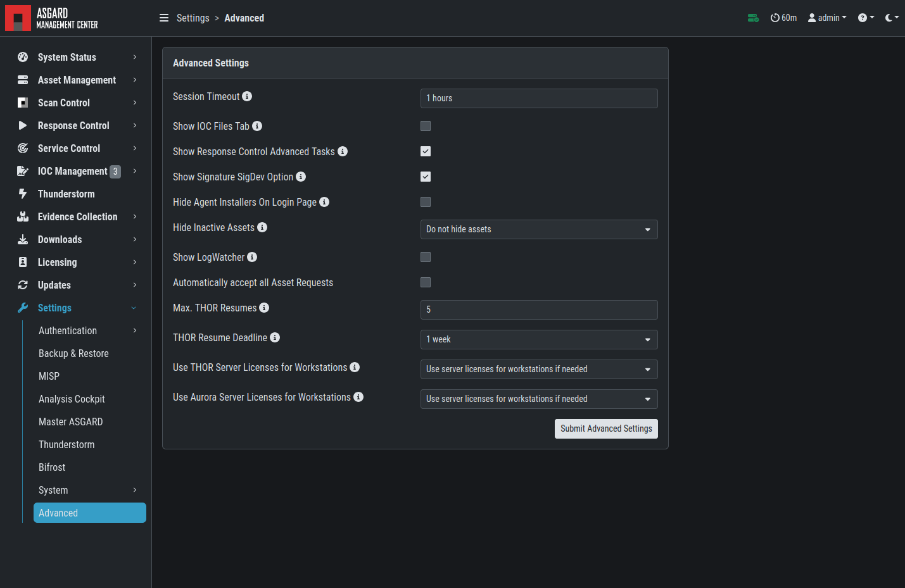905x588 pixels.
Task: Open MISP settings page
Action: point(49,376)
